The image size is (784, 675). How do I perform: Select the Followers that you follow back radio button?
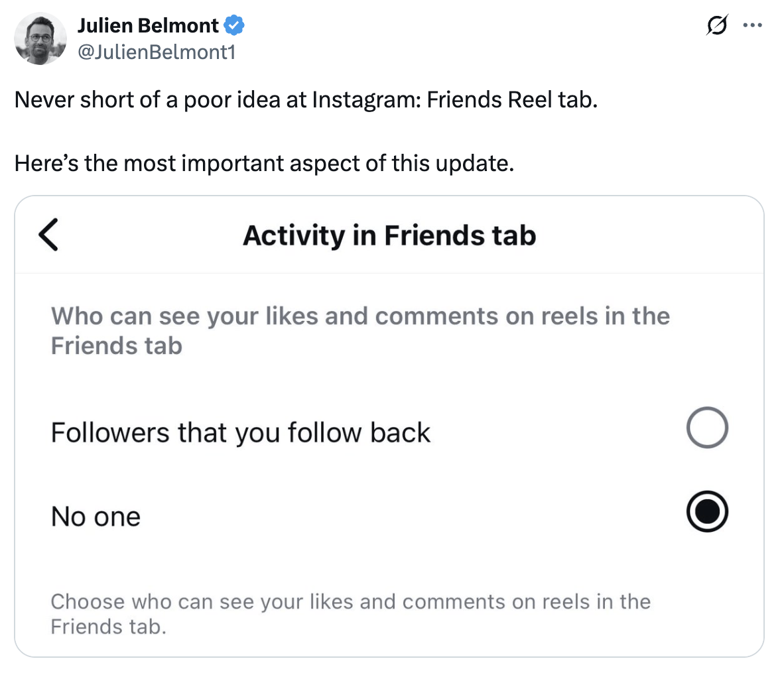pos(707,427)
